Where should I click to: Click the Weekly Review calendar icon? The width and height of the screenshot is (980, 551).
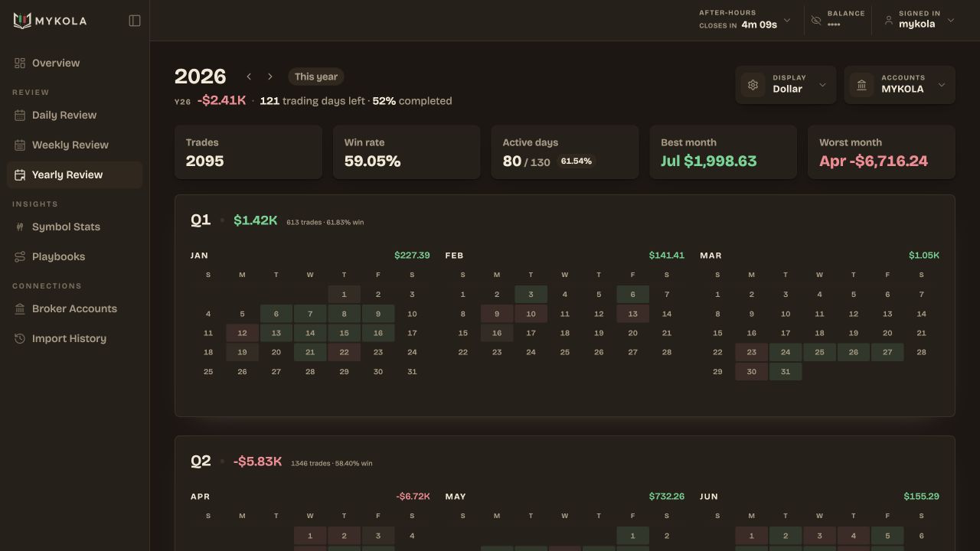coord(20,145)
